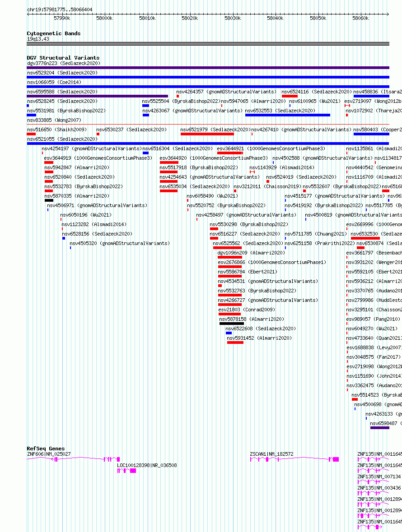Click nsv4267410 gnomADStructuralVariants label
Viewport: 402px width, 532px height.
(x=302, y=130)
